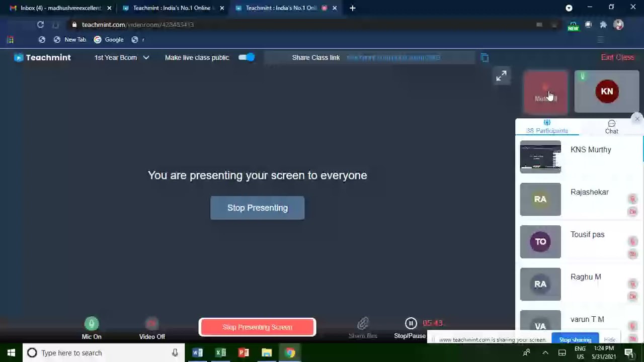Open a new browser tab with plus

(x=352, y=8)
